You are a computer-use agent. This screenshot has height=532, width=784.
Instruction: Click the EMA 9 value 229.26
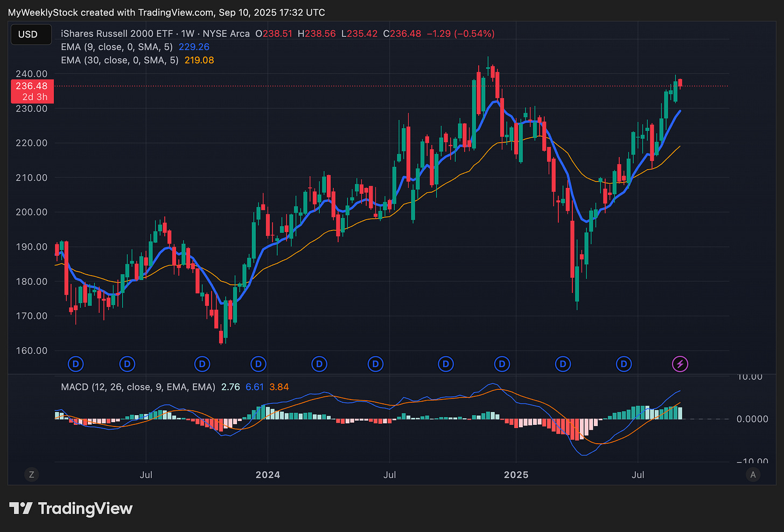click(194, 47)
